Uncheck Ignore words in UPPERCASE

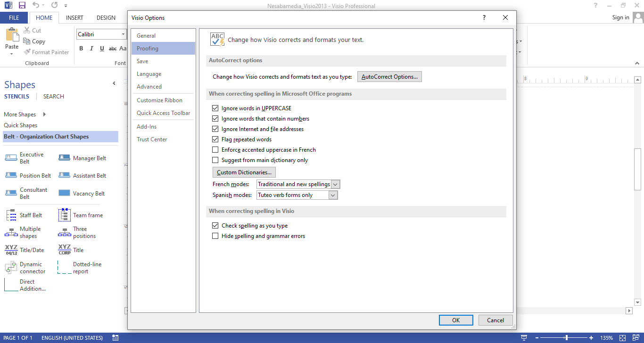(x=215, y=108)
